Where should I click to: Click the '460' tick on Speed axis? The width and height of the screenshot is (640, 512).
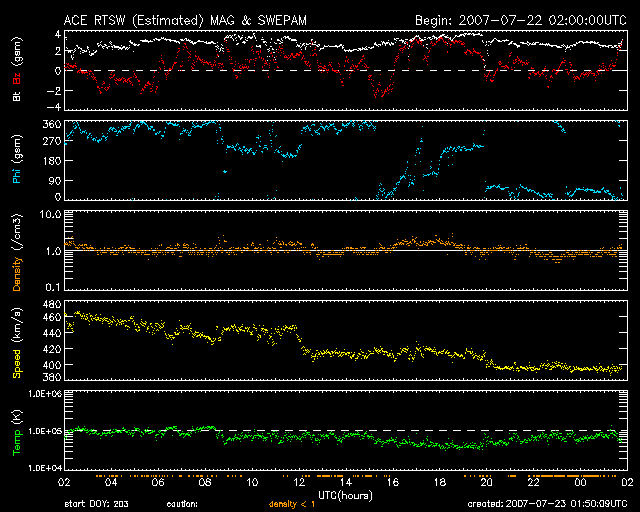[52, 317]
